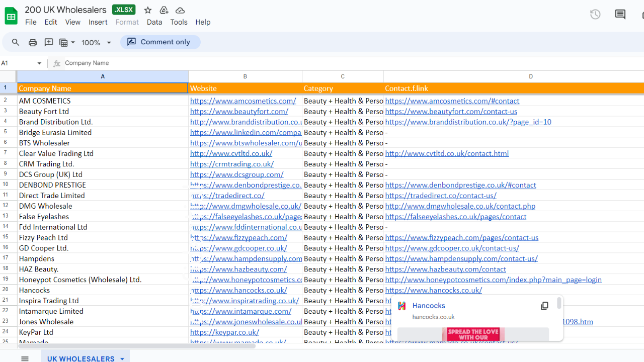Open the Insert menu
This screenshot has width=644, height=362.
point(98,22)
